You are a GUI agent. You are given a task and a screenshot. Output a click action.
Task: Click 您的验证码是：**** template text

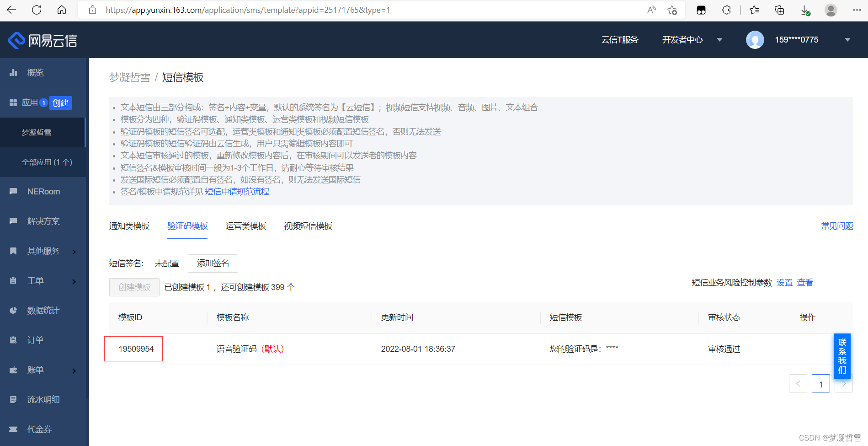pyautogui.click(x=584, y=349)
